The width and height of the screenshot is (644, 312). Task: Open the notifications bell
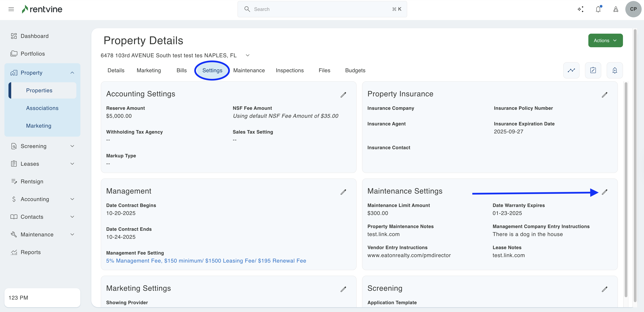[x=598, y=9]
